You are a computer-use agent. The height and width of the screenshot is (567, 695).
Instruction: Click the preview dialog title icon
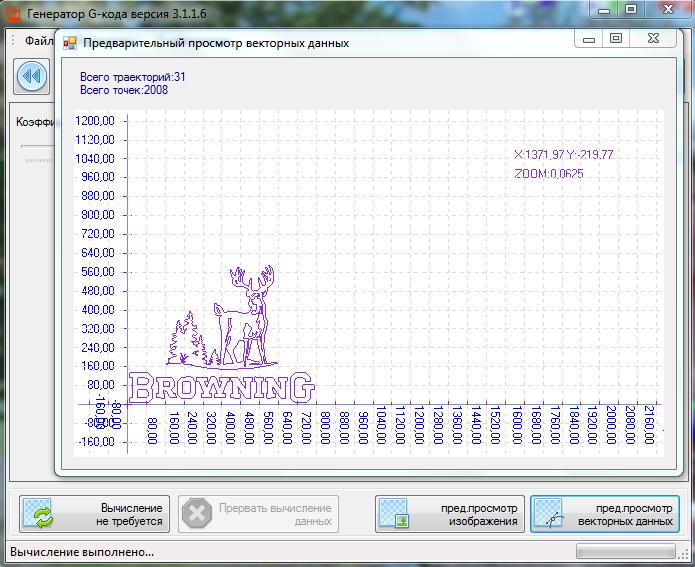coord(70,43)
